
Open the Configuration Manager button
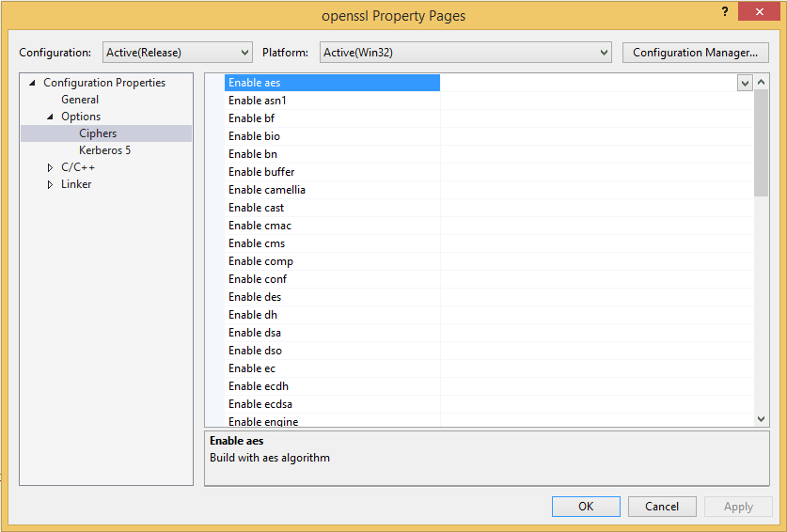coord(695,53)
